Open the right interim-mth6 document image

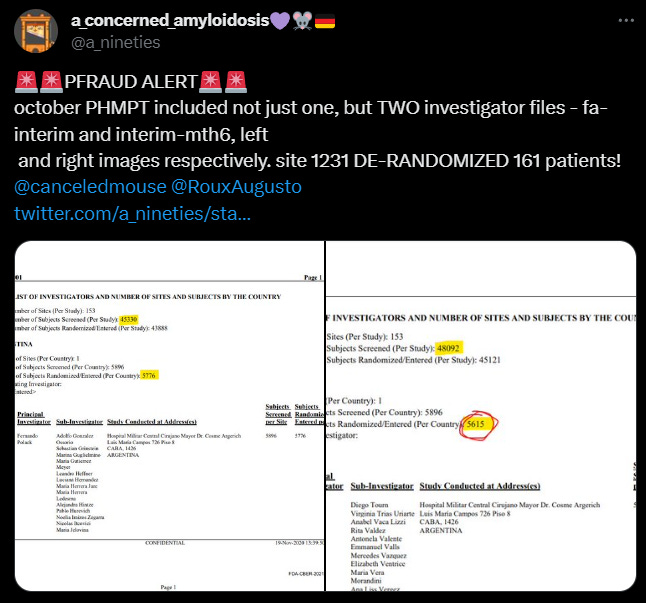pyautogui.click(x=481, y=416)
